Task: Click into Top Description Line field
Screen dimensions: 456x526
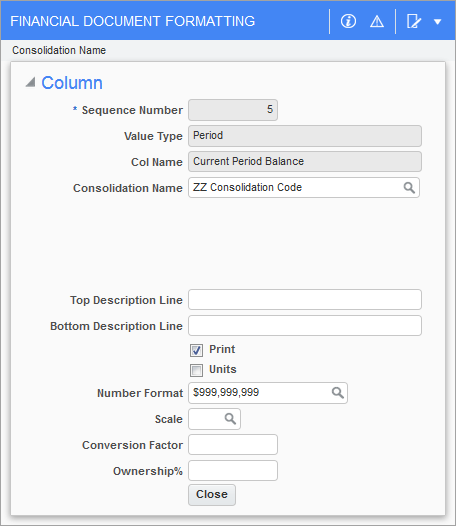Action: (305, 300)
